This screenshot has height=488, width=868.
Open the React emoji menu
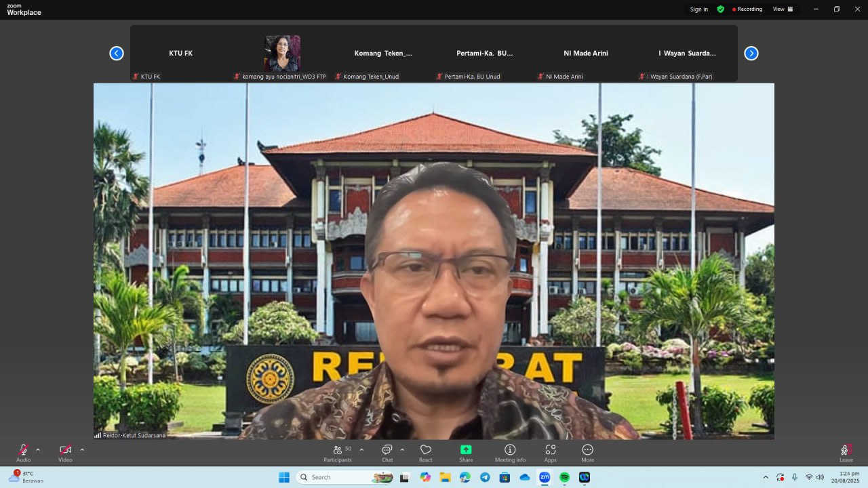(x=425, y=453)
